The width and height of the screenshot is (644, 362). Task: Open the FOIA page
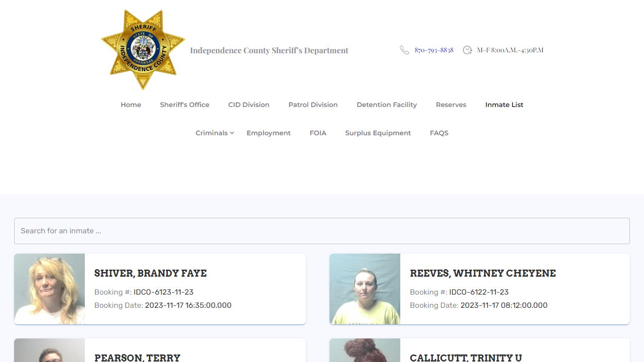[x=318, y=133]
